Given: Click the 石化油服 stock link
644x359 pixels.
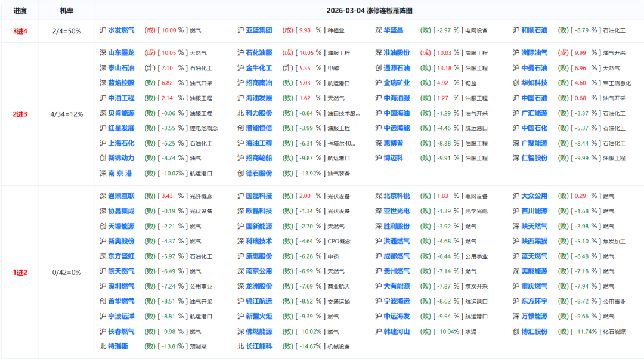Looking at the screenshot, I should pyautogui.click(x=259, y=53).
